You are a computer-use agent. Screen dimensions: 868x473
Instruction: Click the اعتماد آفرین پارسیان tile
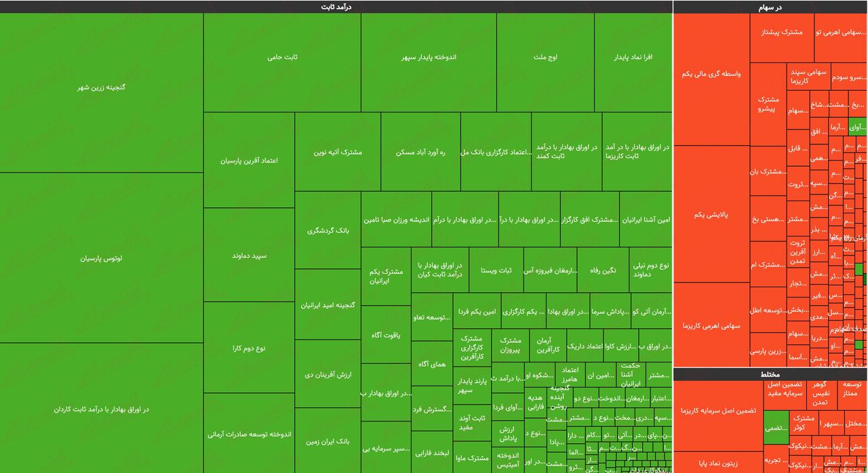[249, 161]
